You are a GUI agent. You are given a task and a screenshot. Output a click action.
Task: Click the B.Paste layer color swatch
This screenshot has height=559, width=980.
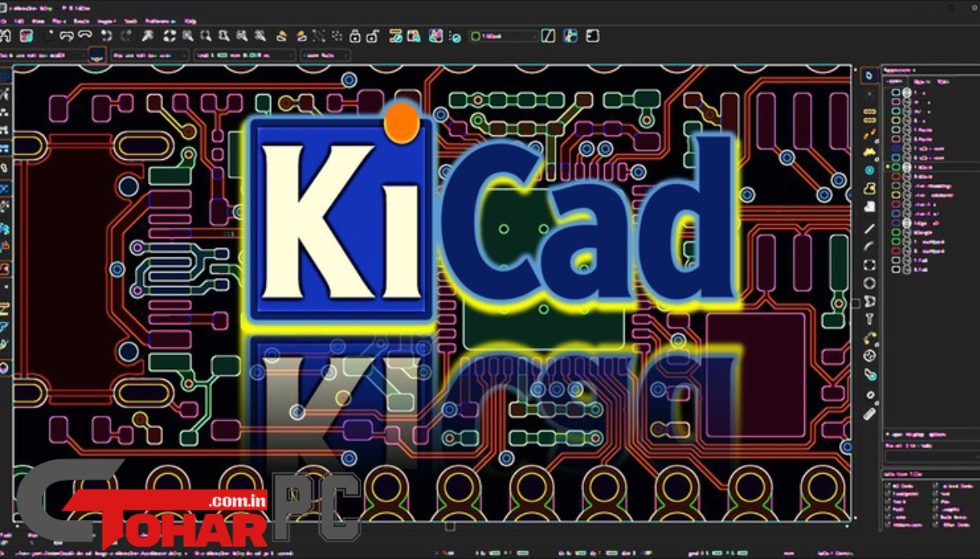896,139
